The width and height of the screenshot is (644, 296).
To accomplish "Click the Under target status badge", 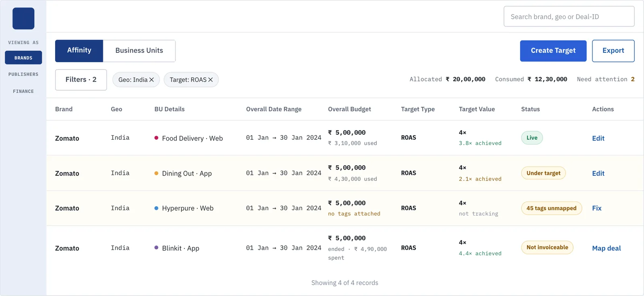I will tap(543, 173).
